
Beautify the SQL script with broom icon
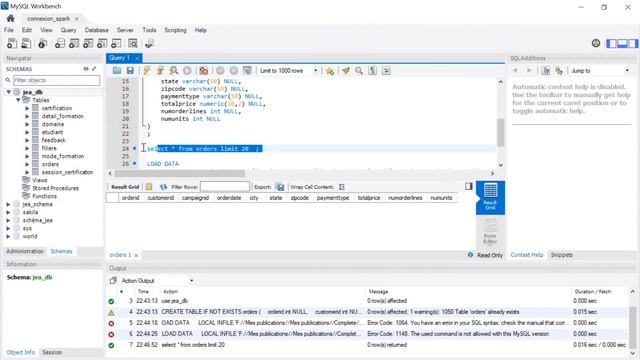click(346, 71)
